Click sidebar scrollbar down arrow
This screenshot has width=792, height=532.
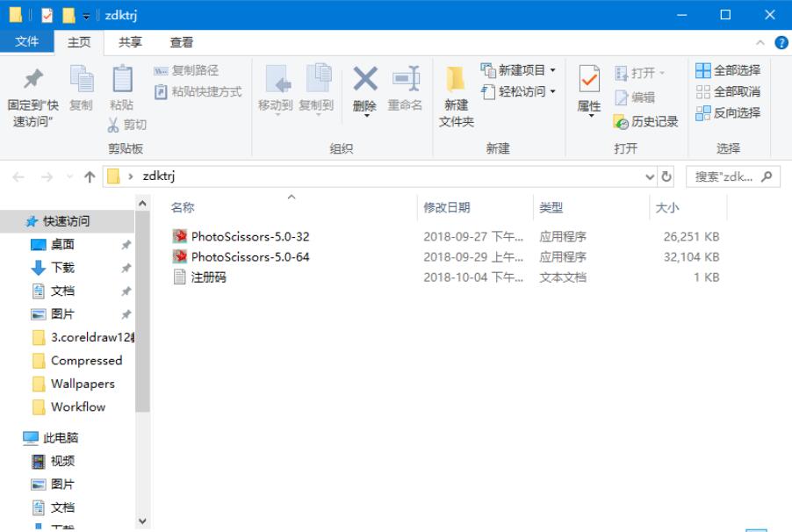tap(142, 521)
